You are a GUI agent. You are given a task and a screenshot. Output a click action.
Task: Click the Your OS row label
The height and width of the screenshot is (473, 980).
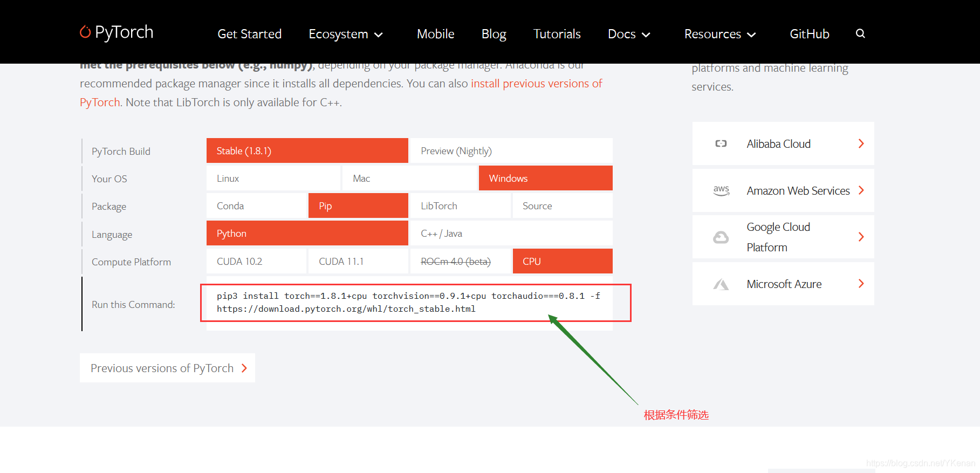[x=109, y=179]
